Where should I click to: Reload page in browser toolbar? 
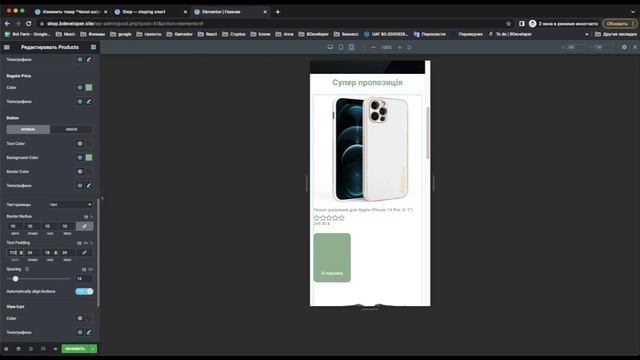29,24
